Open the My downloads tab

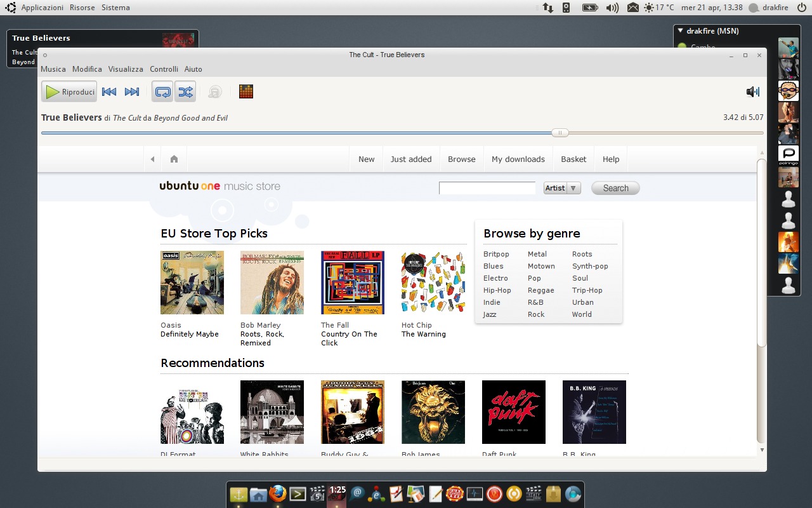click(518, 159)
